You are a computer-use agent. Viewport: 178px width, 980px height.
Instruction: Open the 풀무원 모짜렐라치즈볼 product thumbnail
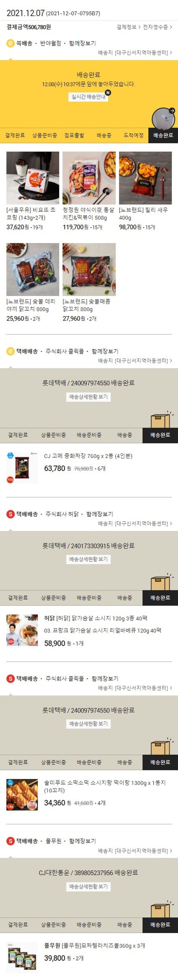22,958
